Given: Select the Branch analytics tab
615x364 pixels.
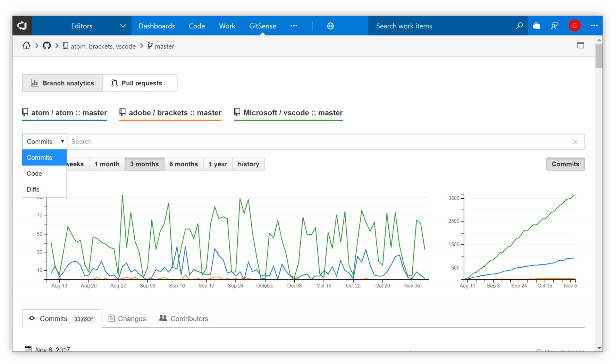Looking at the screenshot, I should [62, 83].
